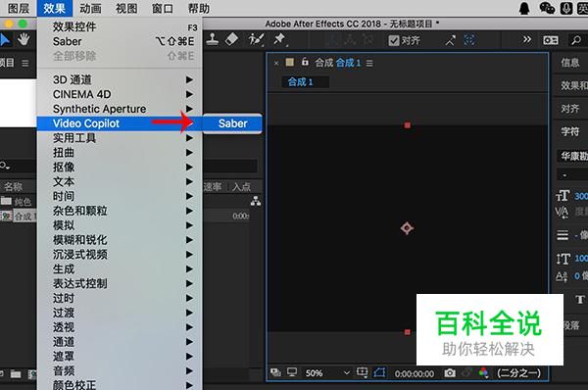Viewport: 588px width, 390px height.
Task: Expand the 抠像 submenu
Action: [x=120, y=168]
